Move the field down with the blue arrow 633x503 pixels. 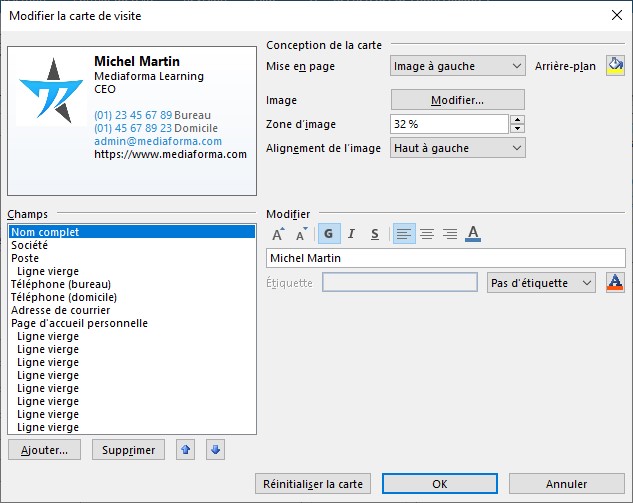tap(215, 450)
